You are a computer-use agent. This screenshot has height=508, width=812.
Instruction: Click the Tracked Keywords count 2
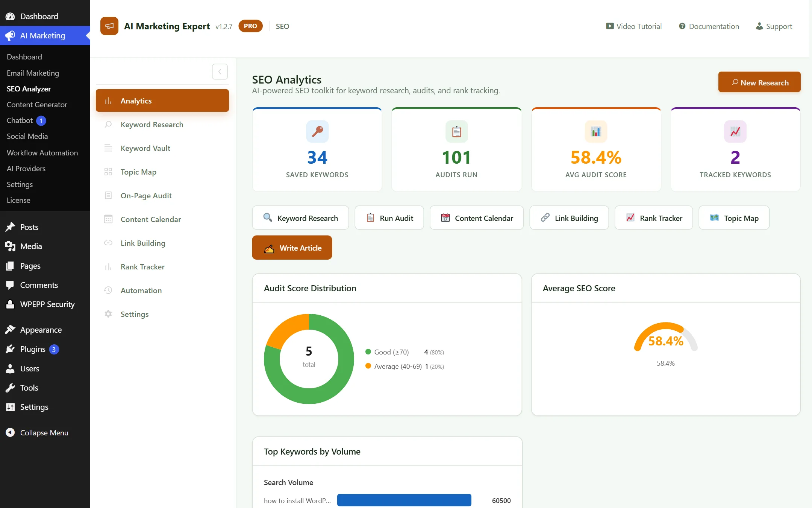click(x=735, y=157)
